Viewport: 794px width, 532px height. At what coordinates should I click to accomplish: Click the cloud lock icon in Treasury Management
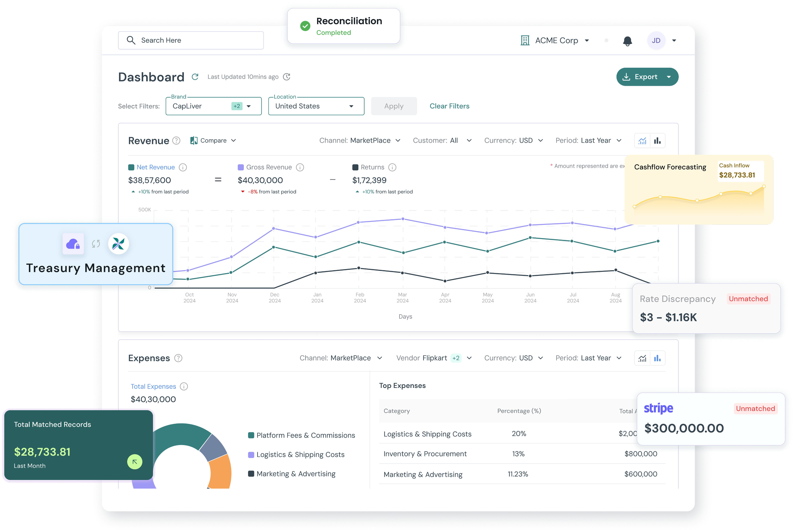click(73, 244)
